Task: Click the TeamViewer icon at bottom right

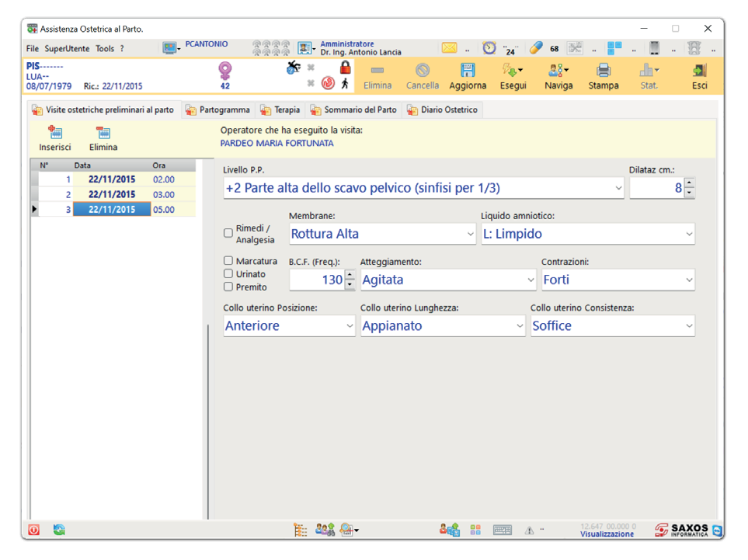Action: coord(717,530)
